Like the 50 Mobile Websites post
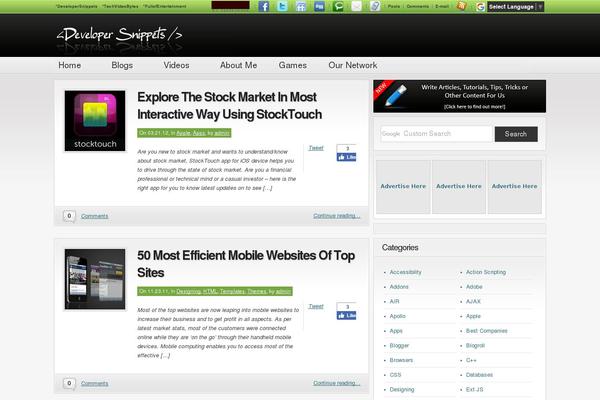The height and width of the screenshot is (400, 600). (346, 315)
